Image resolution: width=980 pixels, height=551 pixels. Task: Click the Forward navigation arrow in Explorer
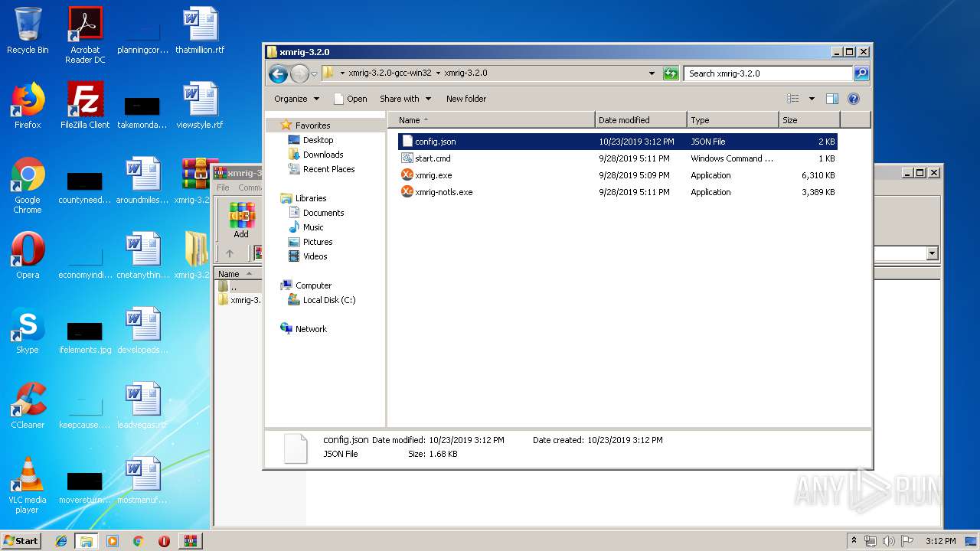299,73
